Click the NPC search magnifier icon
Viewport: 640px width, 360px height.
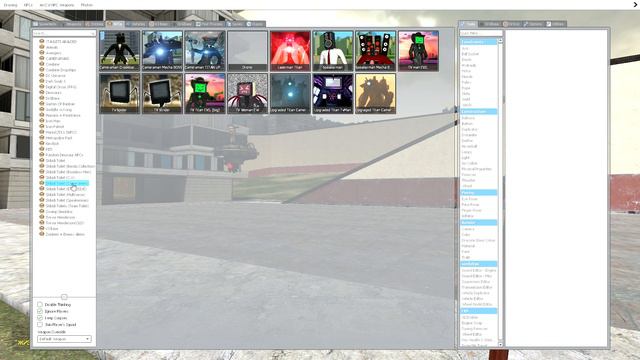coord(93,33)
